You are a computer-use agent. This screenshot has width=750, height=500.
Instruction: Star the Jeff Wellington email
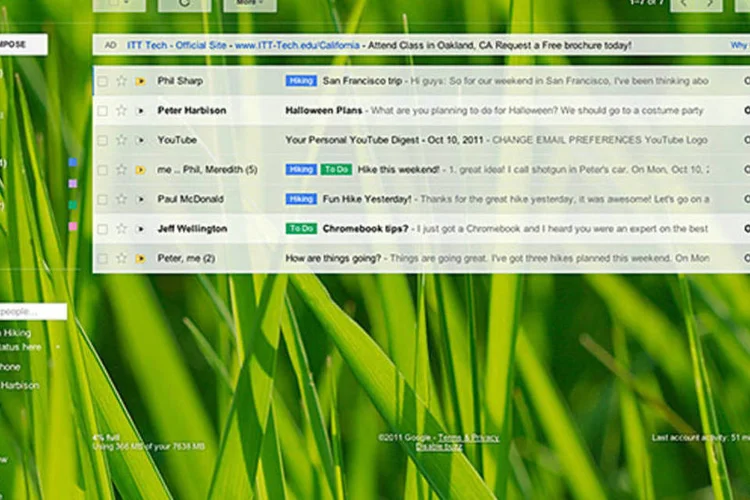tap(121, 229)
